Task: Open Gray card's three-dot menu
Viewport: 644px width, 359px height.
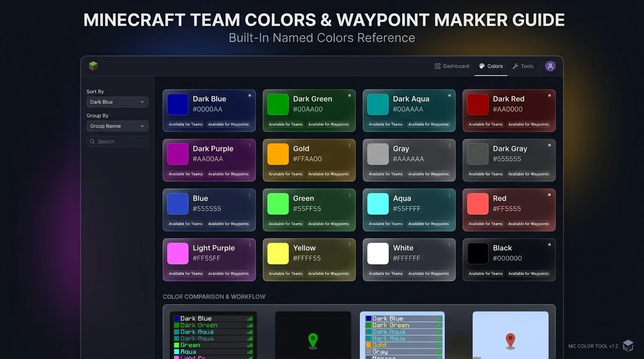Action: (449, 145)
